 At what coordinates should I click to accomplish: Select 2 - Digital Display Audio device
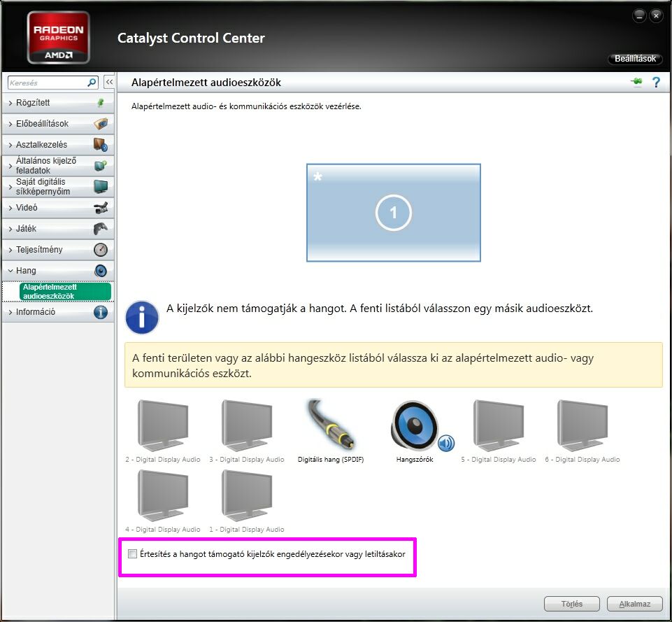pos(163,431)
